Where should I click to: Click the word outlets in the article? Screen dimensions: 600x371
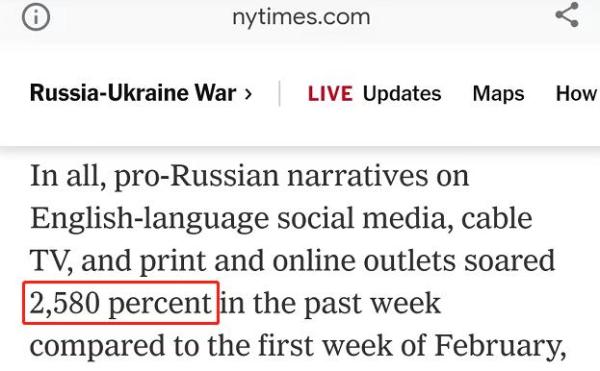pyautogui.click(x=409, y=260)
